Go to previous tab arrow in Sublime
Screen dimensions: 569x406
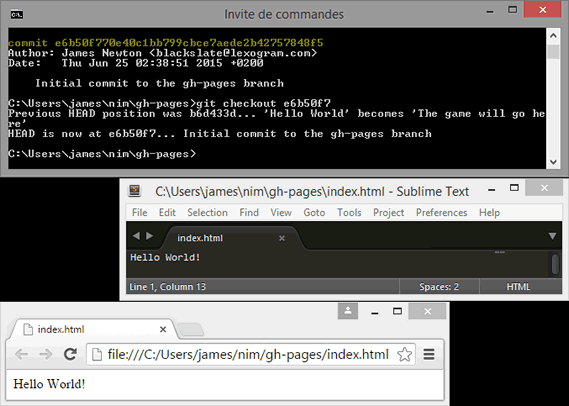136,236
